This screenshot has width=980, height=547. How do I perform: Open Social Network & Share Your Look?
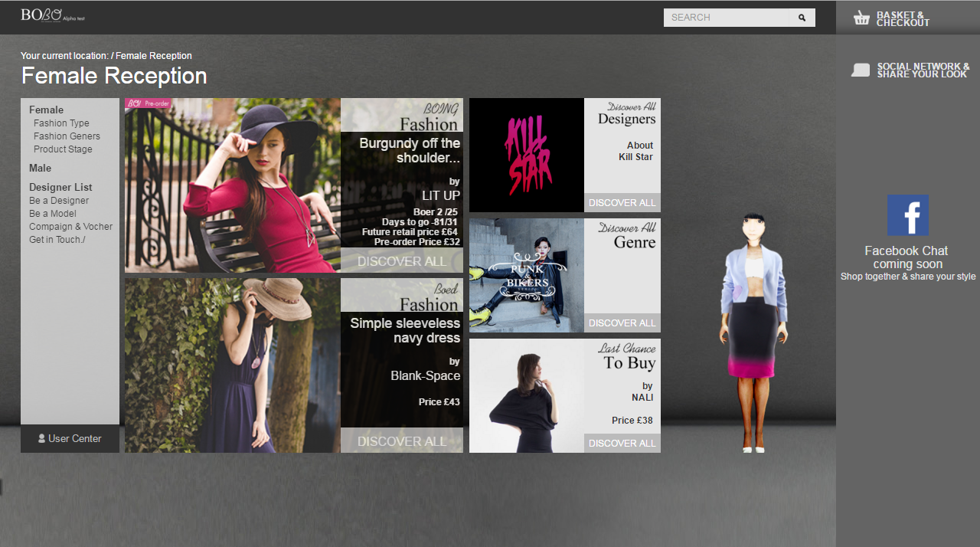coord(910,70)
